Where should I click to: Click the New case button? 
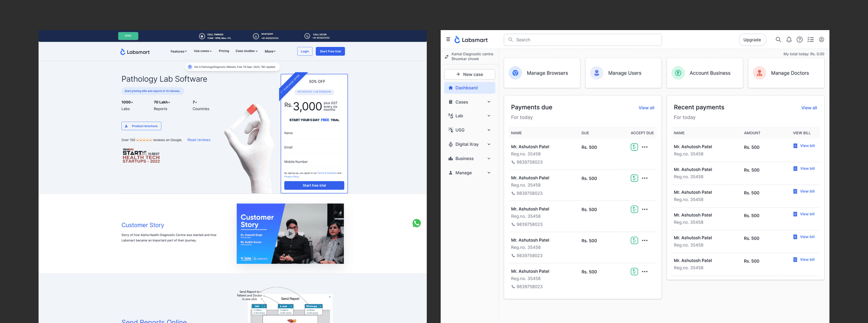coord(470,74)
